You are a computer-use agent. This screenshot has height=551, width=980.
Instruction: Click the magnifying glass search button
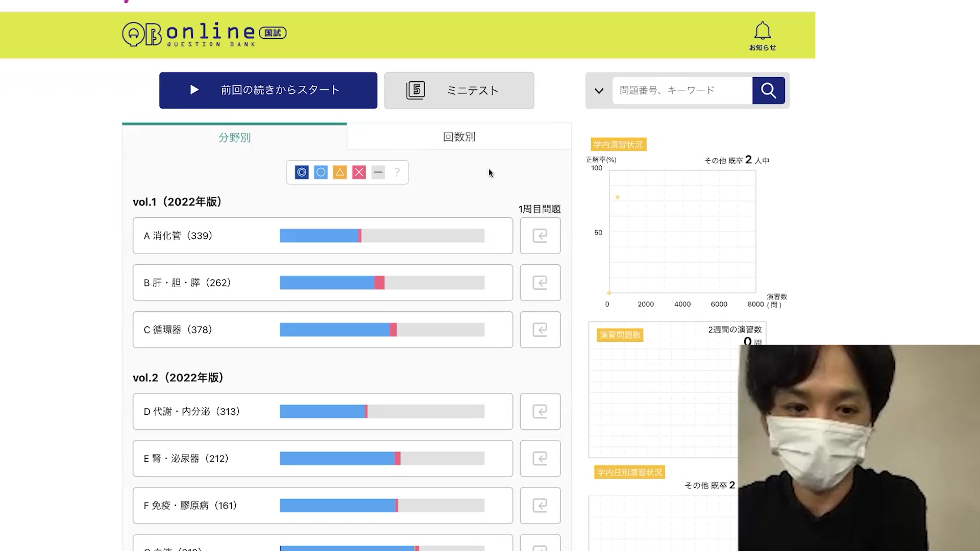point(768,90)
